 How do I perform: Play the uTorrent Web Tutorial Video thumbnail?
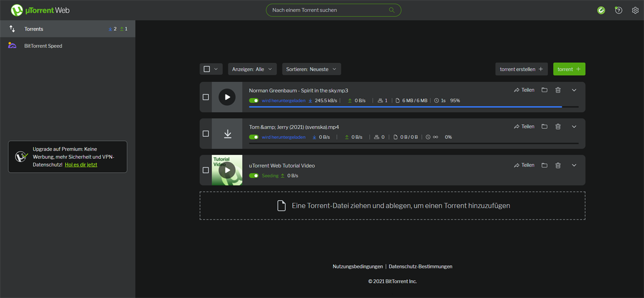[x=227, y=170]
